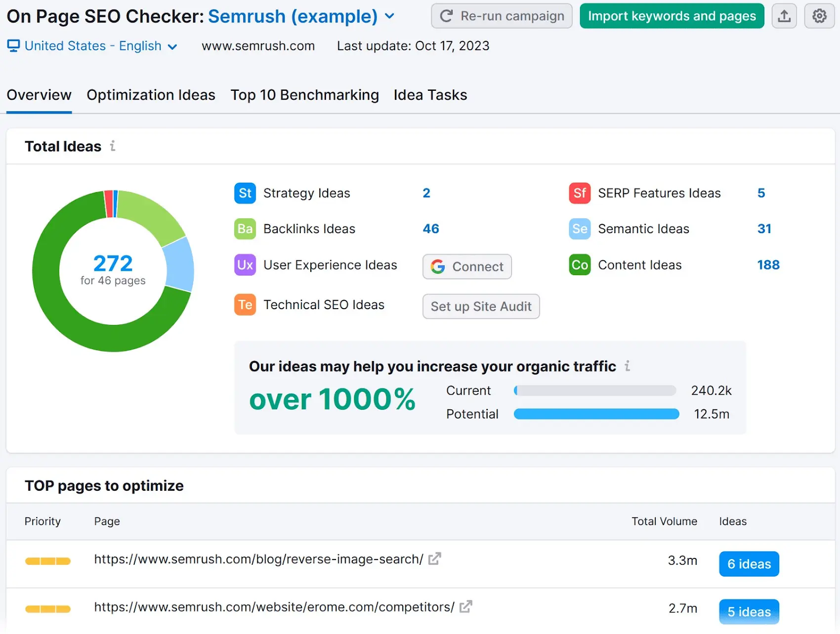
Task: Select the Backlinks Ideas "Ba" icon
Action: pyautogui.click(x=244, y=229)
